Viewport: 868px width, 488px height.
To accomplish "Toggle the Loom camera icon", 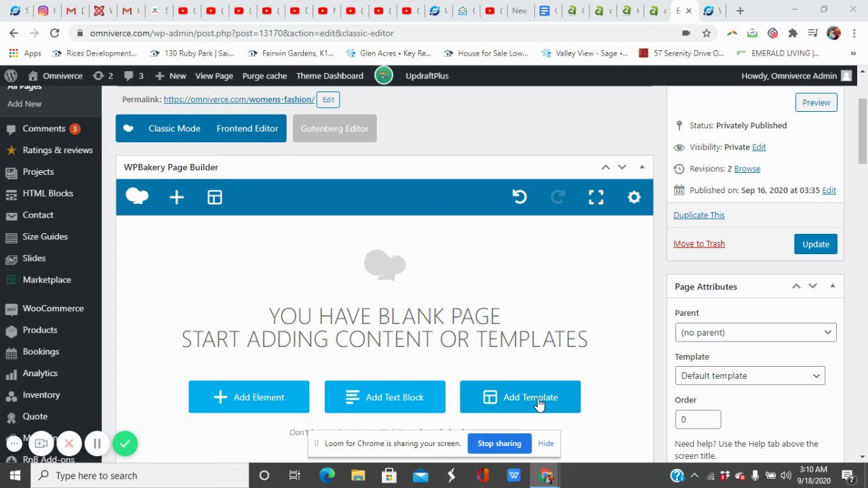I will coord(41,444).
